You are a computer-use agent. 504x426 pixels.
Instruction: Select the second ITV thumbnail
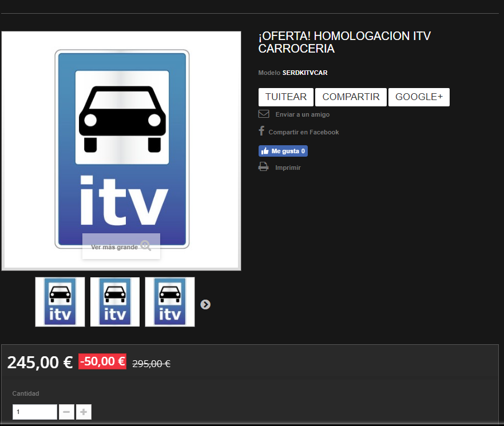tap(115, 302)
